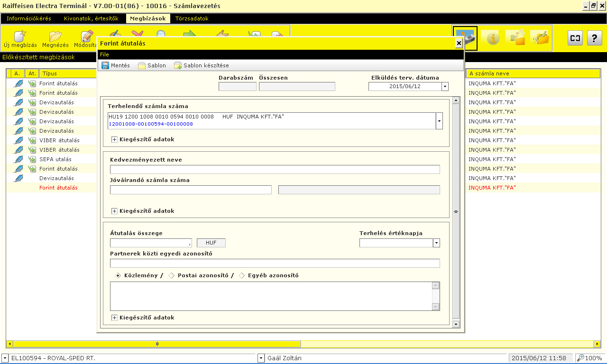Expand Kiegészítő adatok under Terhelendő számla
Screen dimensions: 607x364
click(114, 140)
